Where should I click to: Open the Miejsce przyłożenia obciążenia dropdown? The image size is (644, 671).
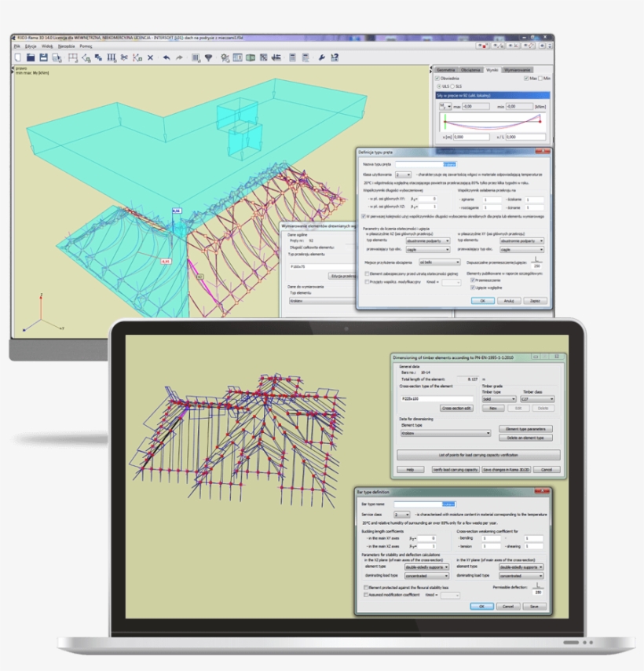439,262
